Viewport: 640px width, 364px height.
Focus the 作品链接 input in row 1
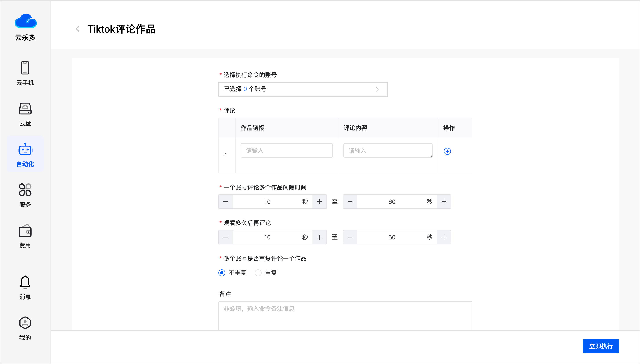click(x=287, y=150)
